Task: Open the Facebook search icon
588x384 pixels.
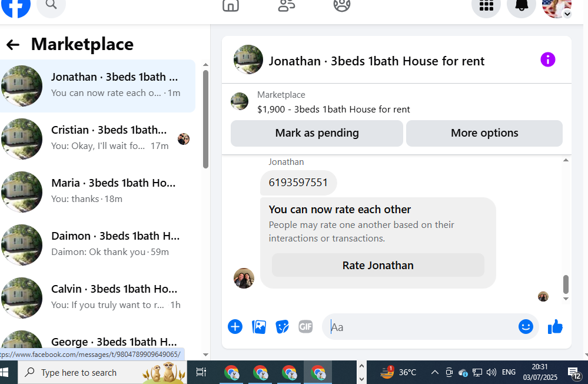Action: [x=51, y=5]
